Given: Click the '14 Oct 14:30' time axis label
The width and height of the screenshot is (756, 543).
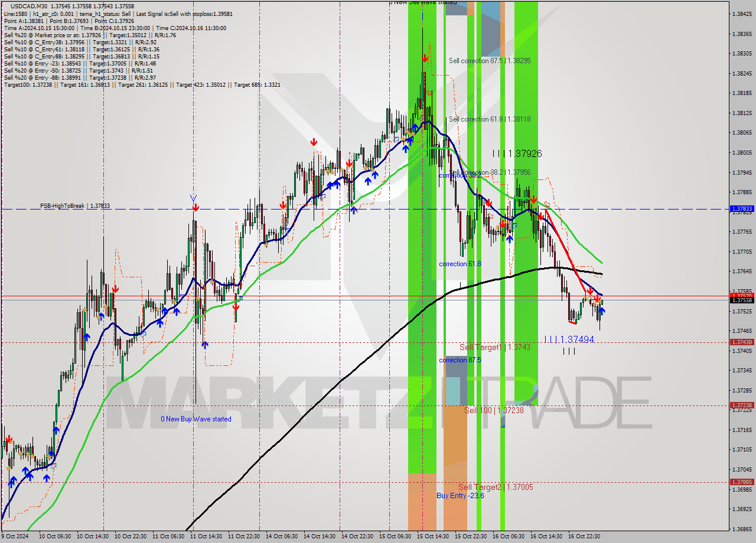Looking at the screenshot, I should click(320, 537).
